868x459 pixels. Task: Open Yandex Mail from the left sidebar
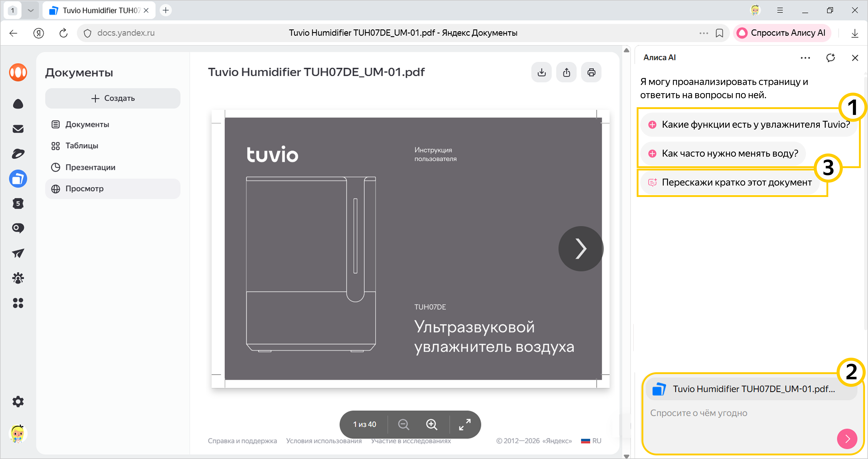point(18,129)
